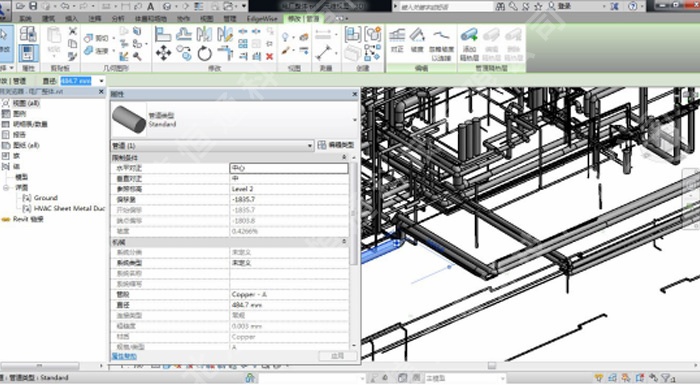This screenshot has height=385, width=700.
Task: Toggle the Properties palette button in ribbon
Action: tap(28, 53)
